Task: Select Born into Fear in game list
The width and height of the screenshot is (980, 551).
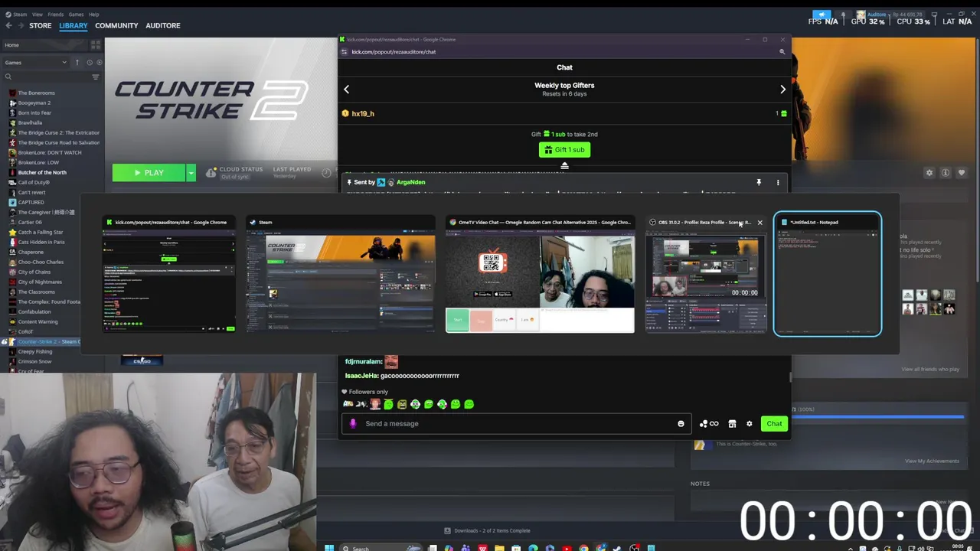Action: tap(34, 112)
